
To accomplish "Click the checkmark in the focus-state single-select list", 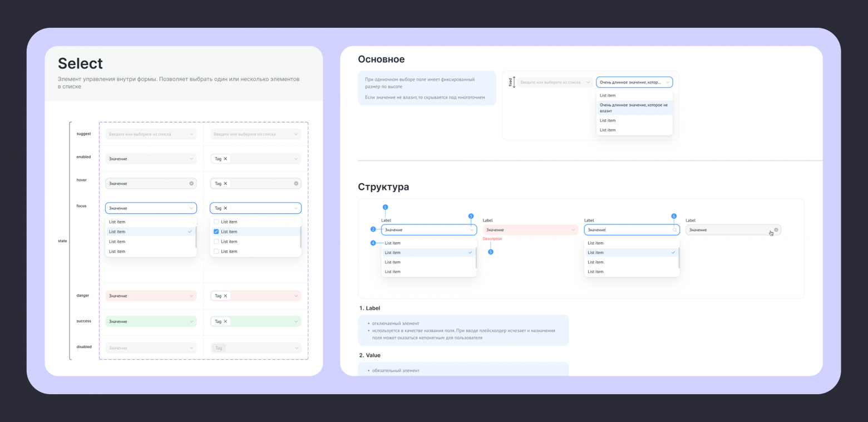I will point(190,232).
